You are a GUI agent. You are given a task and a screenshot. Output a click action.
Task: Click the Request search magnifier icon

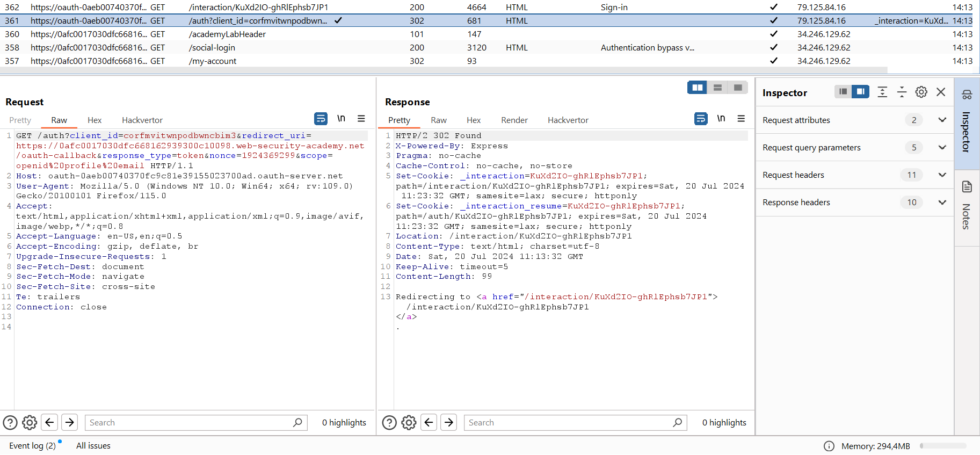coord(297,423)
